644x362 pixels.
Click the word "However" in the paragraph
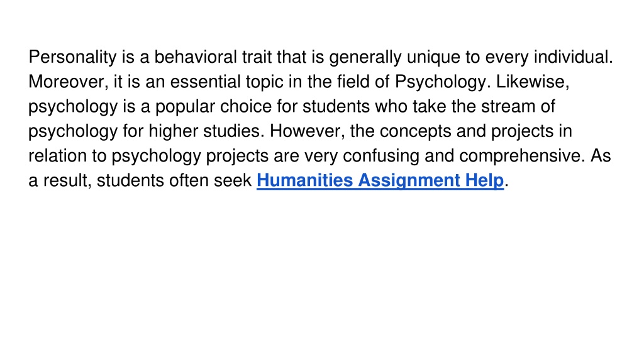click(x=307, y=131)
